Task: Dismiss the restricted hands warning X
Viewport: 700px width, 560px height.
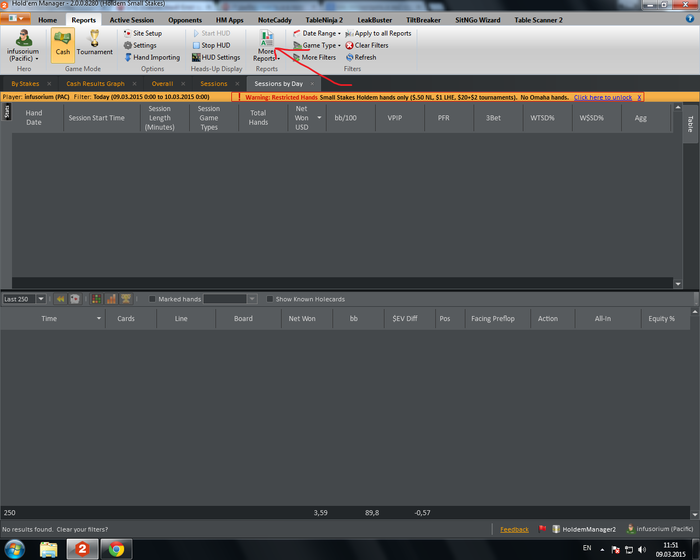Action: point(639,97)
